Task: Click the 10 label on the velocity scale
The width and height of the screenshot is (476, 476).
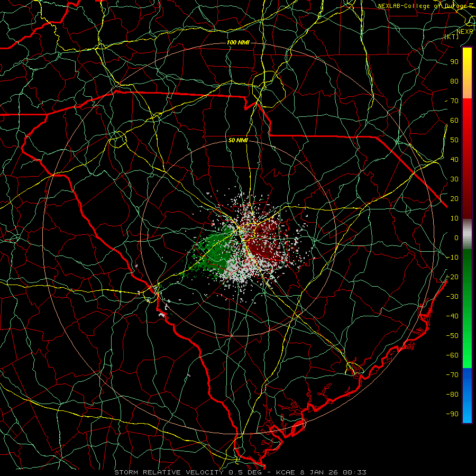Action: (454, 218)
